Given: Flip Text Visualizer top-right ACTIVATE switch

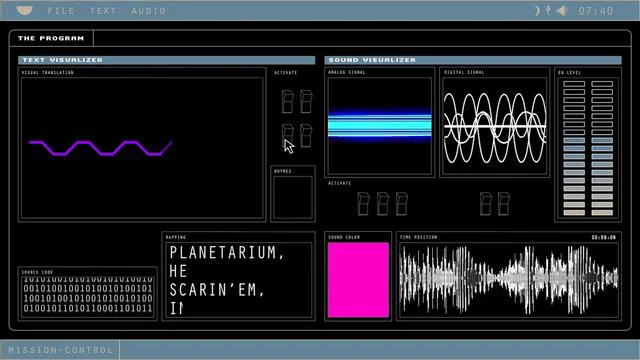Looking at the screenshot, I should click(306, 101).
